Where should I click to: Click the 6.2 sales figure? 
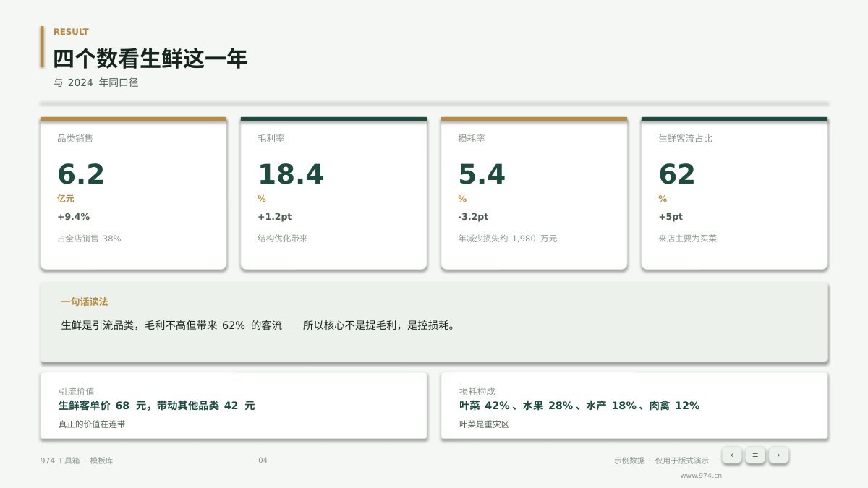(81, 174)
